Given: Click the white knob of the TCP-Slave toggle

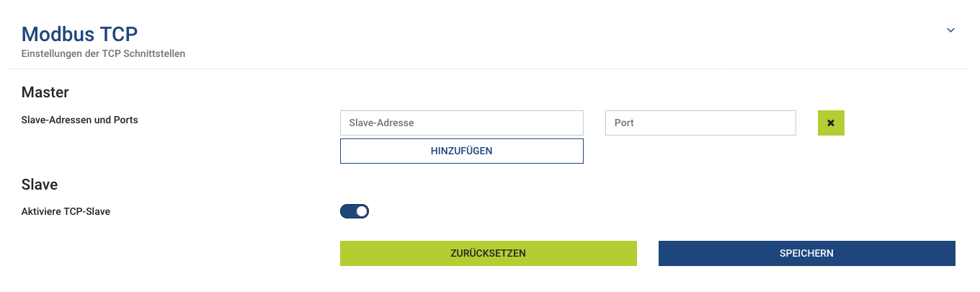Looking at the screenshot, I should [362, 211].
